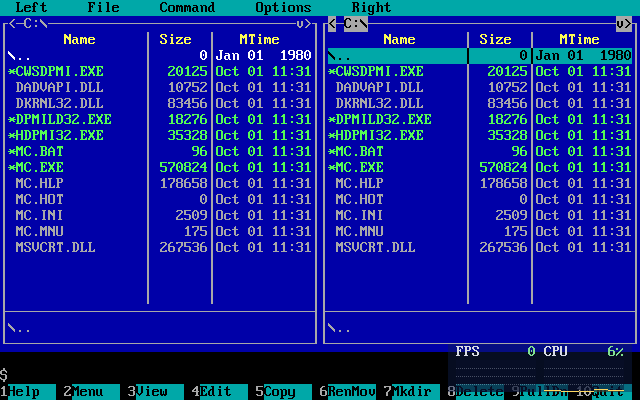The image size is (640, 400).
Task: Click the 570824 size of MC.EXE in left panel
Action: (x=183, y=167)
